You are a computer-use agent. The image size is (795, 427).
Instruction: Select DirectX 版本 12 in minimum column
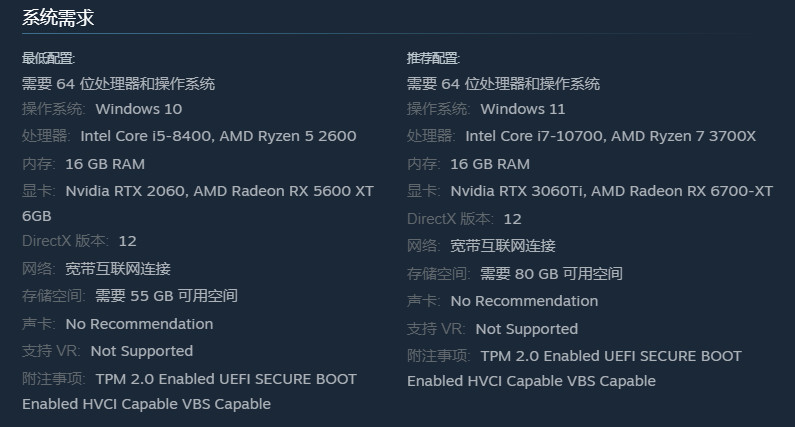coord(127,241)
